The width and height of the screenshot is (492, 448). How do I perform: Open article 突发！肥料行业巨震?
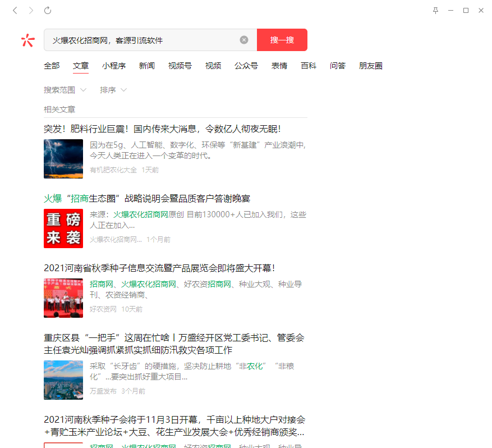162,129
